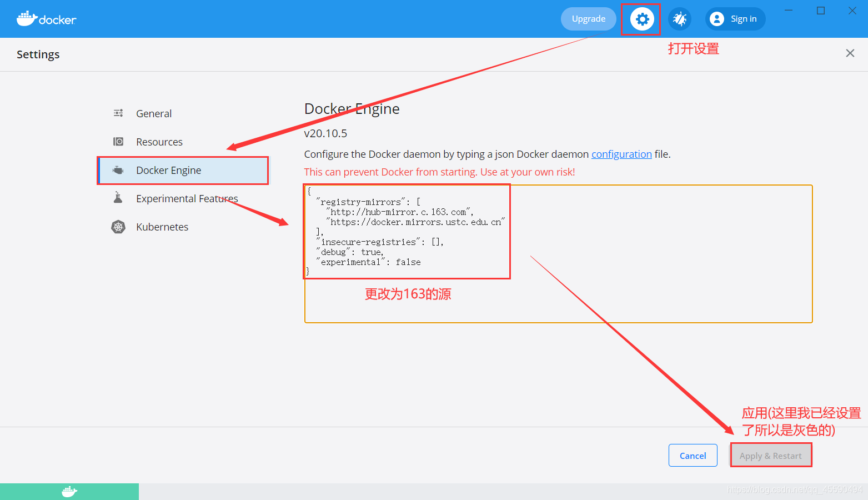Click the Cancel button

coord(693,456)
